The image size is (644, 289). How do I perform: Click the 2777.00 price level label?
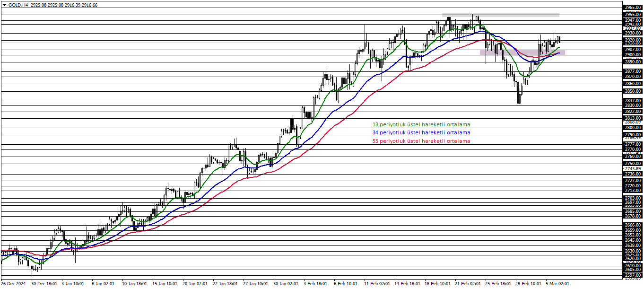pos(633,144)
